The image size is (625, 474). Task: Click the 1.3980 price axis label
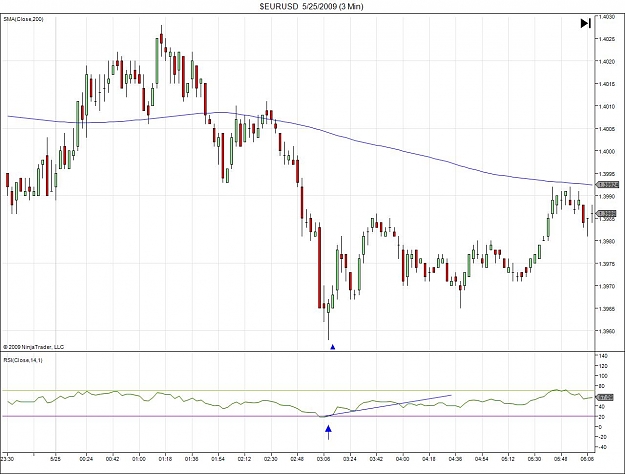point(608,241)
